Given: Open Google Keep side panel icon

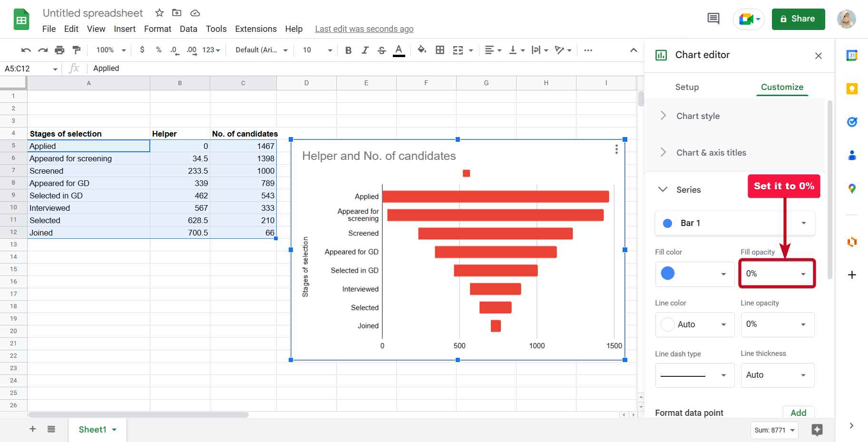Looking at the screenshot, I should coord(852,88).
